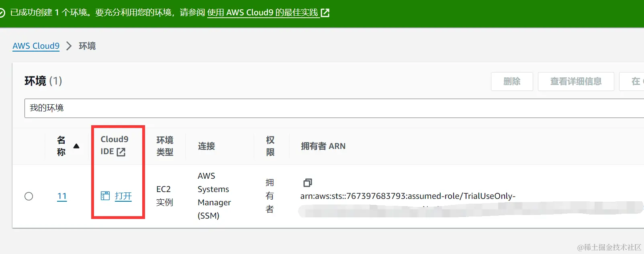644x254 pixels.
Task: Click the external link icon after 最佳实践
Action: tap(325, 13)
